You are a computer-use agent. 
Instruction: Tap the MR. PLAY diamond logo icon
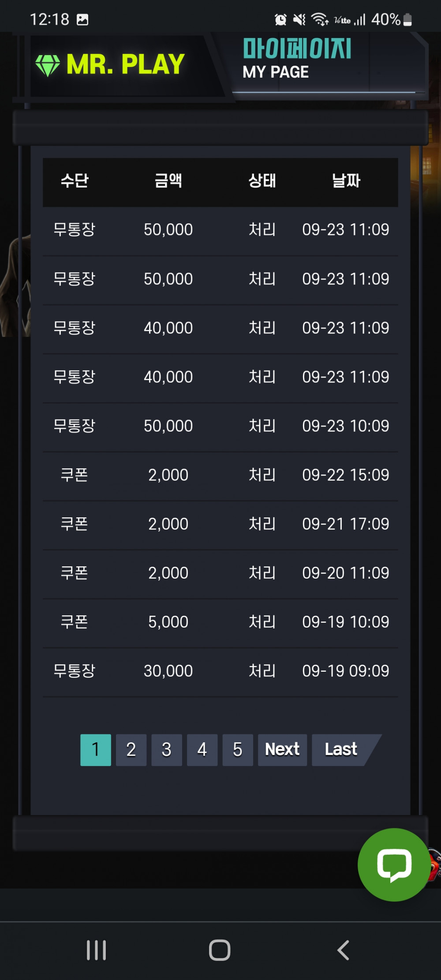tap(48, 65)
